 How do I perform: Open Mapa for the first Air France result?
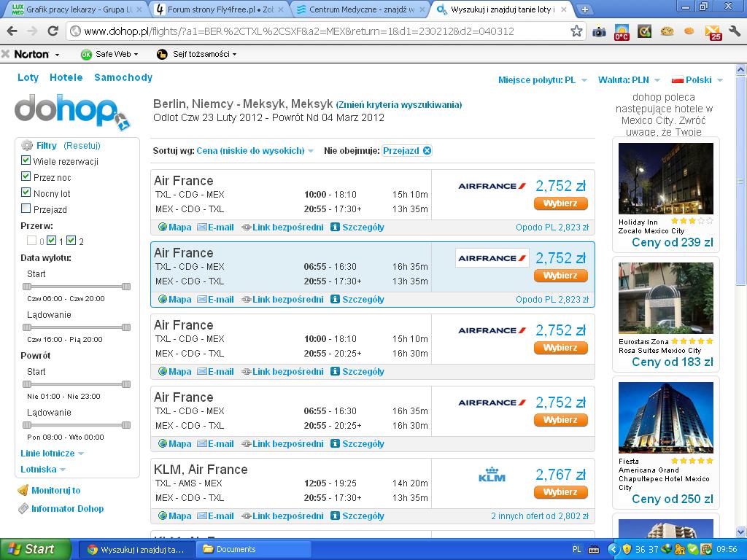[x=175, y=227]
